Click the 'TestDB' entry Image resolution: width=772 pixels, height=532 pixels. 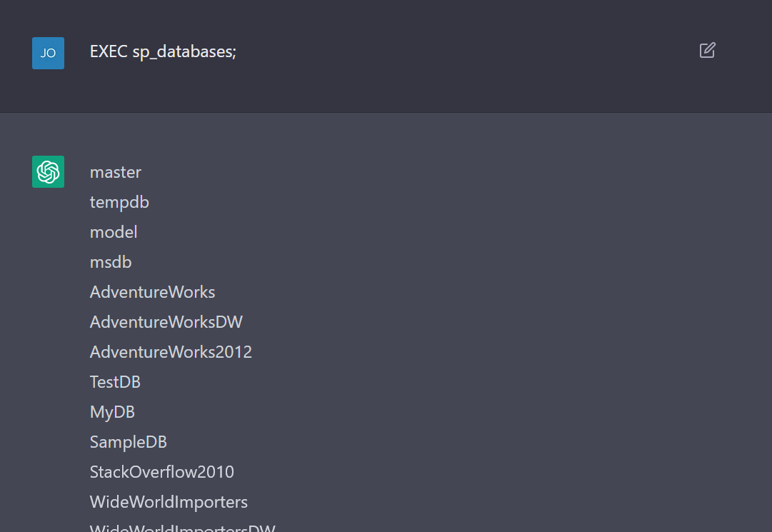click(x=115, y=382)
